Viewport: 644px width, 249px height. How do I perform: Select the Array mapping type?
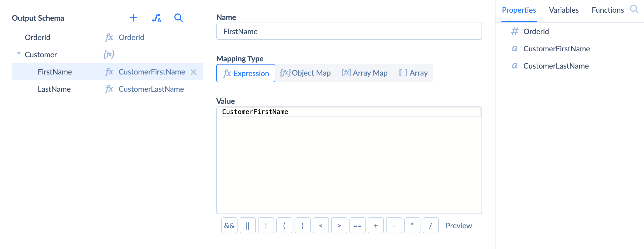tap(413, 73)
